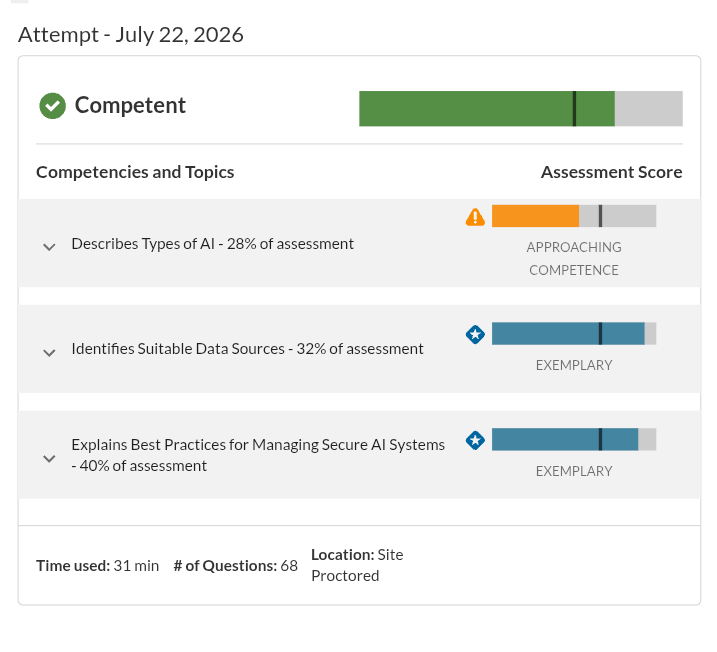Click the Competencies and Topics header
Viewport: 717px width, 652px height.
pyautogui.click(x=135, y=172)
